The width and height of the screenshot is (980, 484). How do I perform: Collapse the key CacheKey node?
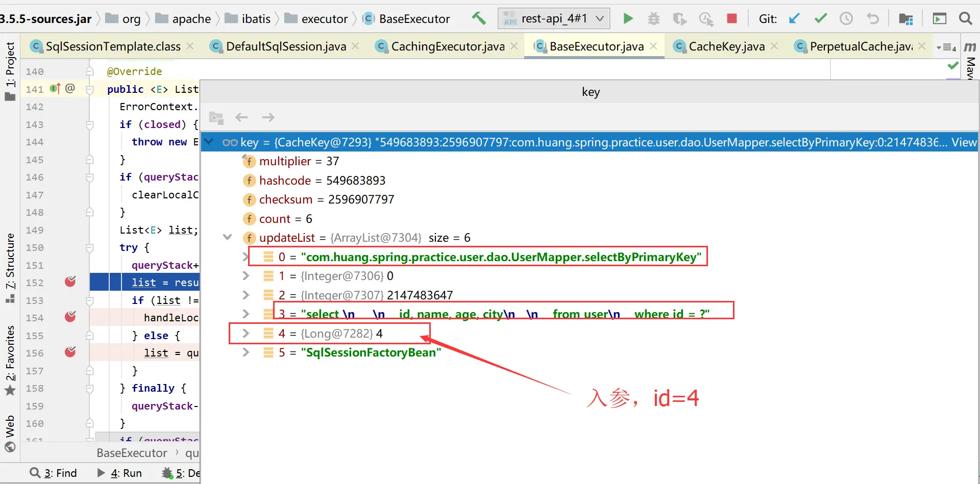209,142
